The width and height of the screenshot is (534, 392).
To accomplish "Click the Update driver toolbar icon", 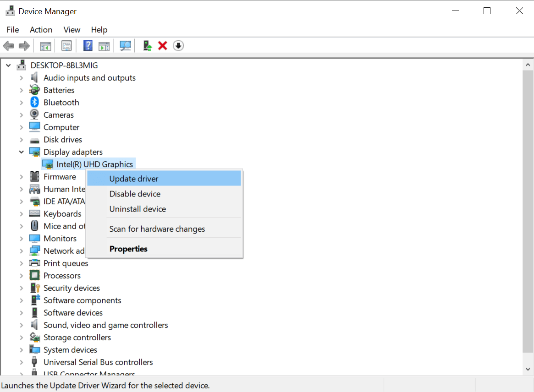I will point(147,45).
